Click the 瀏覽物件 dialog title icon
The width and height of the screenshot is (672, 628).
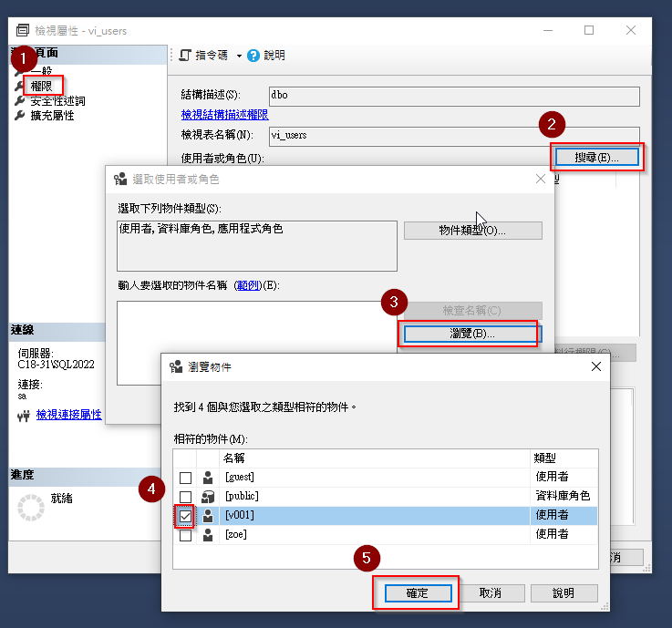[176, 366]
